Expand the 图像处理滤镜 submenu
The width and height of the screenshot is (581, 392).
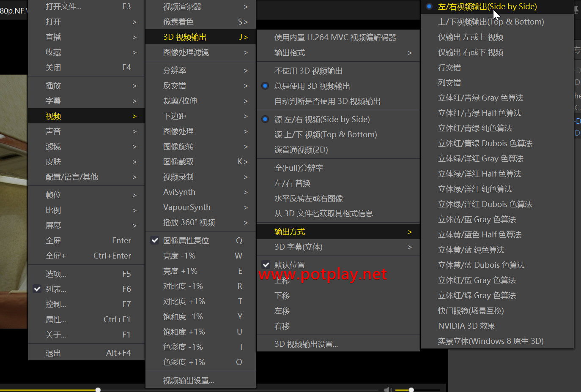(200, 52)
